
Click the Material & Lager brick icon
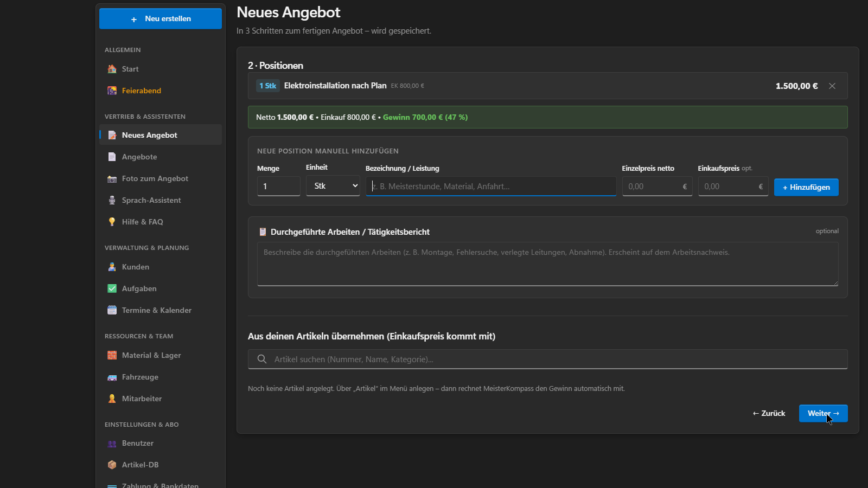click(x=112, y=355)
